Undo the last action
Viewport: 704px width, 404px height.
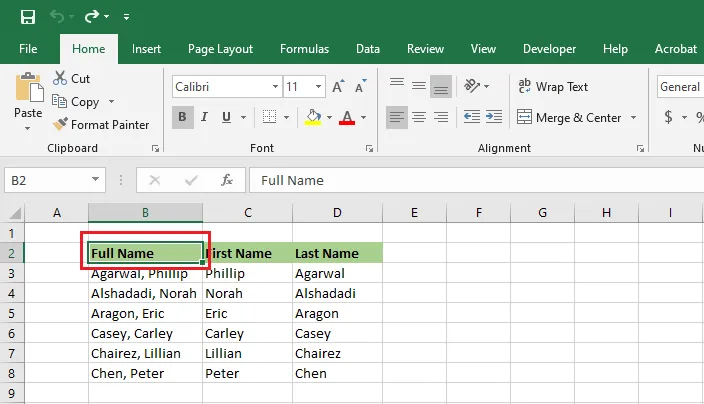point(57,17)
